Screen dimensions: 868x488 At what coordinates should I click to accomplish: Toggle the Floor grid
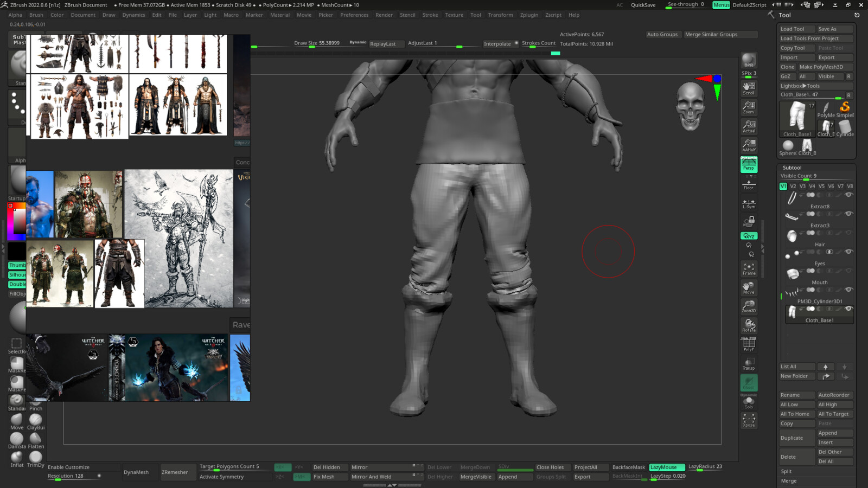click(749, 184)
